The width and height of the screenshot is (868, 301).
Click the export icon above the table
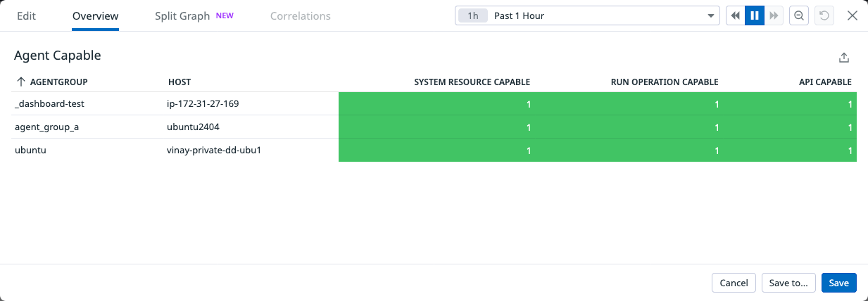844,58
